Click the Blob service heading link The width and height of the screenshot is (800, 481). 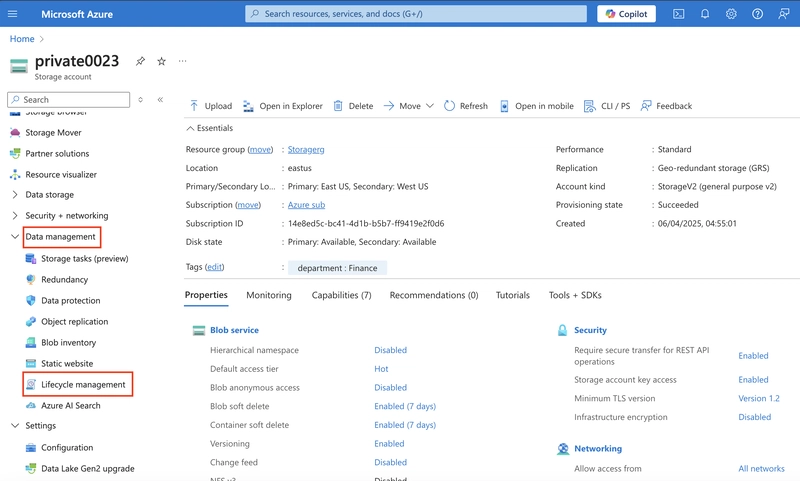pyautogui.click(x=234, y=330)
